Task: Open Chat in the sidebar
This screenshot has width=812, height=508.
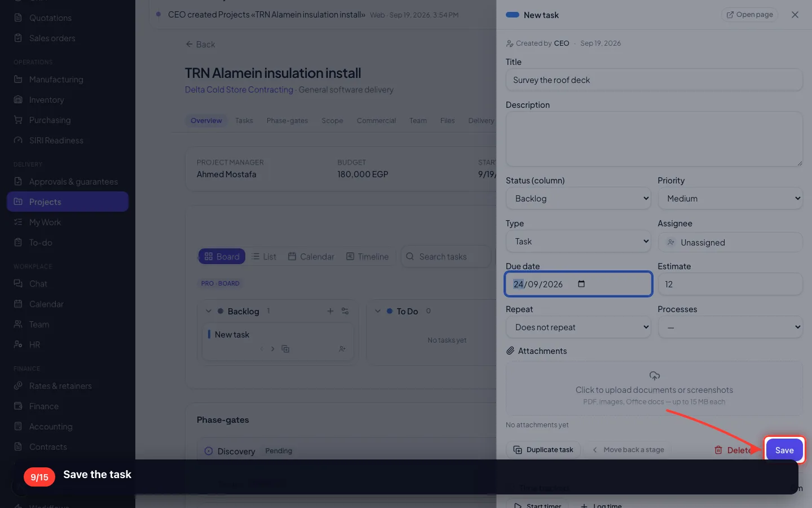Action: point(68,284)
